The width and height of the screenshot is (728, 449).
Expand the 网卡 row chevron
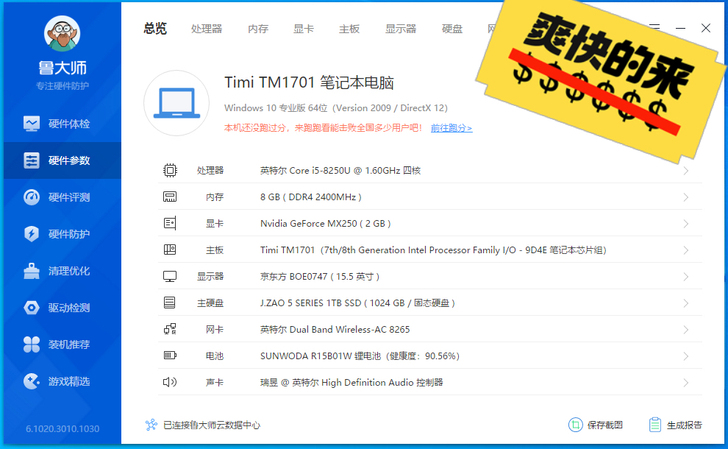point(686,330)
